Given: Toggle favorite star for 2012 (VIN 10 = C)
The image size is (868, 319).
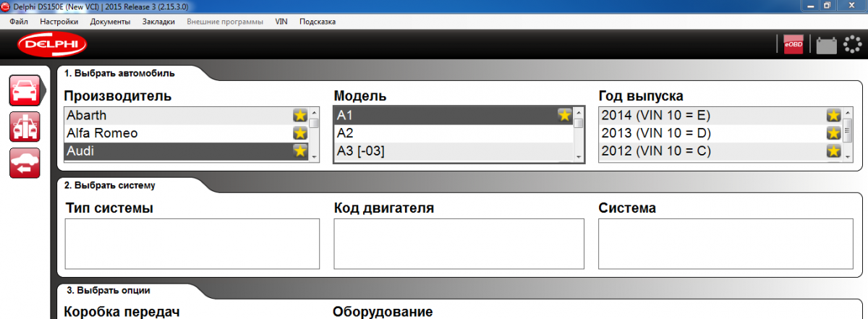Looking at the screenshot, I should [834, 151].
